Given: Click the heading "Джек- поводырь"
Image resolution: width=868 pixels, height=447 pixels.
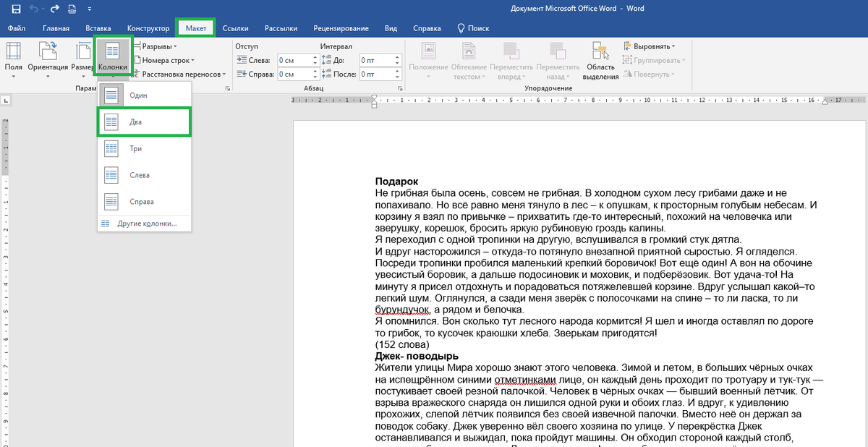Looking at the screenshot, I should [417, 356].
